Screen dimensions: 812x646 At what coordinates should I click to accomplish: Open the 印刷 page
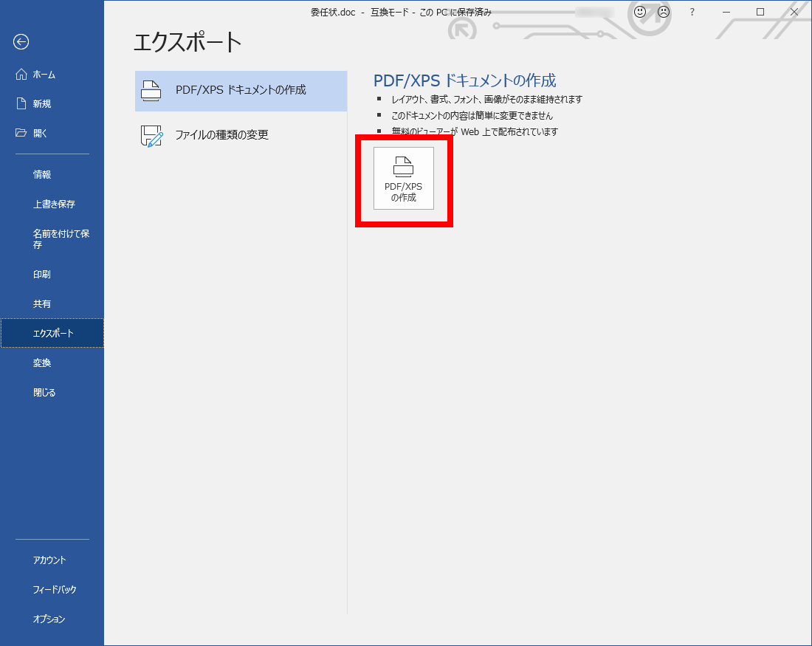[42, 275]
